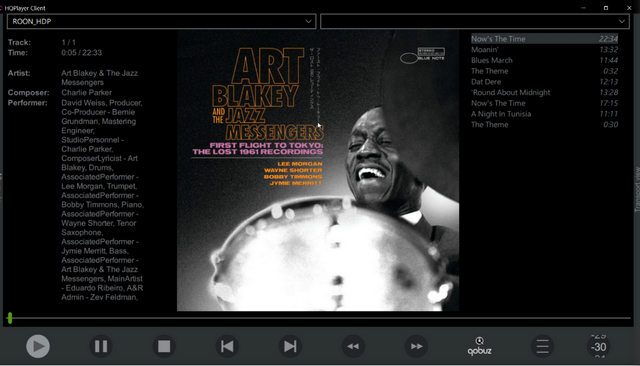Select The Theme 0:32 track

(544, 71)
